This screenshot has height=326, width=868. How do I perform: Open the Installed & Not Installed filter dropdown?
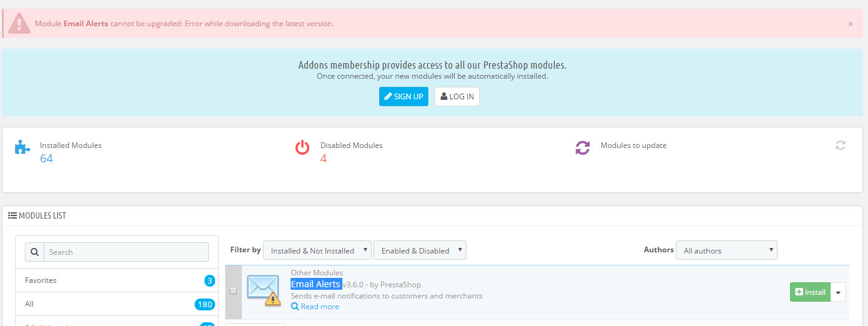point(317,250)
